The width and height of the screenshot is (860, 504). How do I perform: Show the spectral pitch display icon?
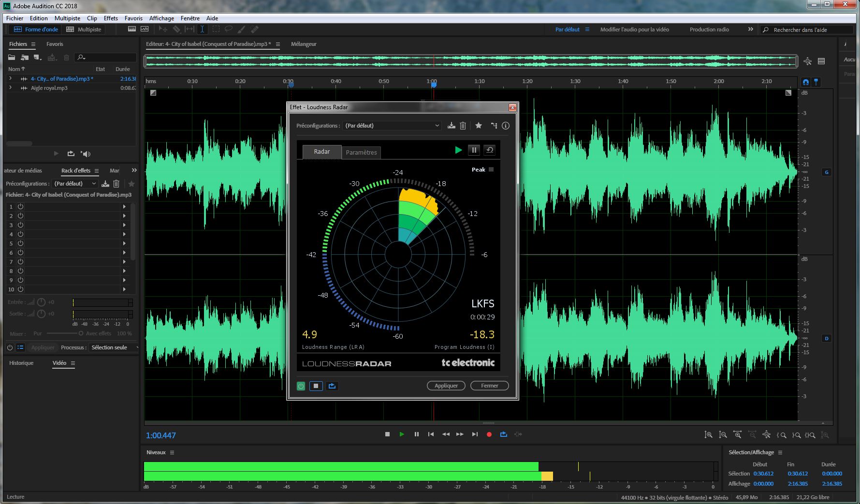145,29
